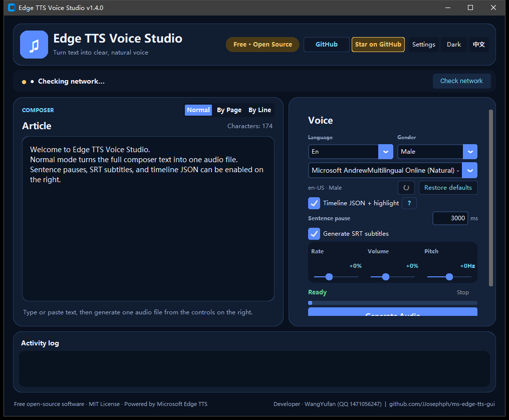This screenshot has width=509, height=420.
Task: Expand the Gender dropdown arrow
Action: point(470,152)
